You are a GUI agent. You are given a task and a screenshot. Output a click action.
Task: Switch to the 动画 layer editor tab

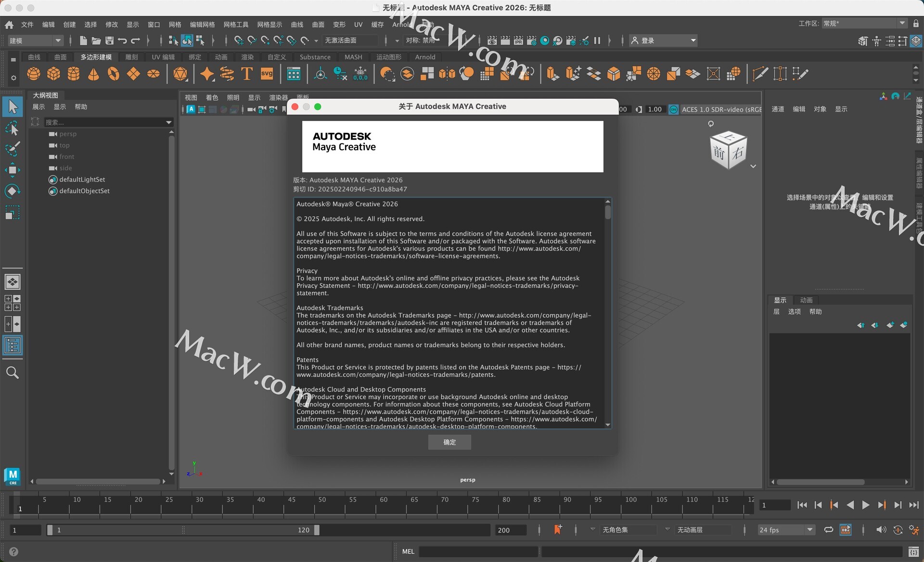(806, 300)
